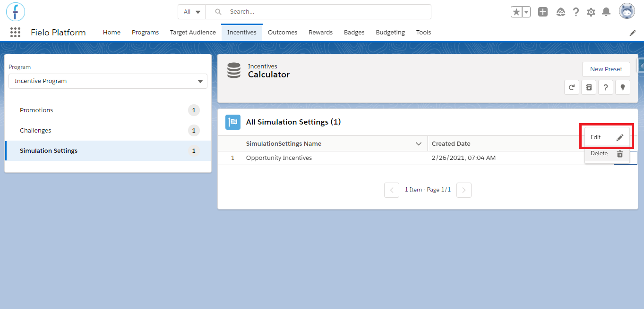Open the Favorites list dropdown arrow
The width and height of the screenshot is (644, 309).
pyautogui.click(x=526, y=12)
